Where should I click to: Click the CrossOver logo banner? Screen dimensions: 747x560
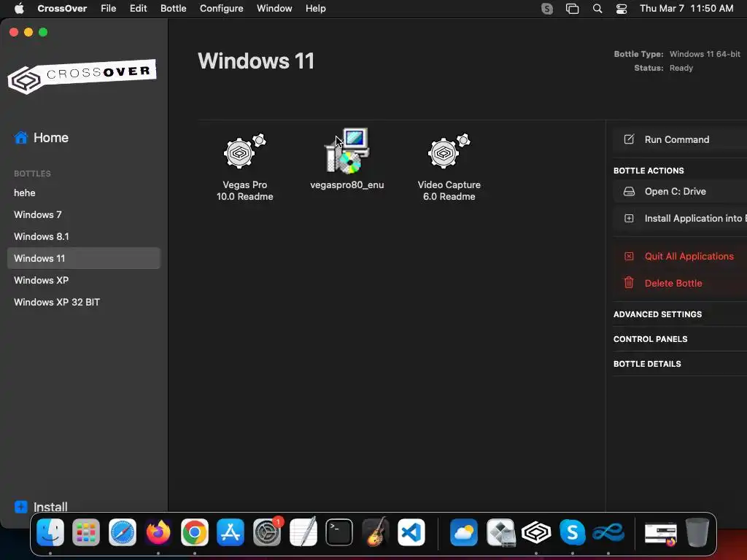82,76
